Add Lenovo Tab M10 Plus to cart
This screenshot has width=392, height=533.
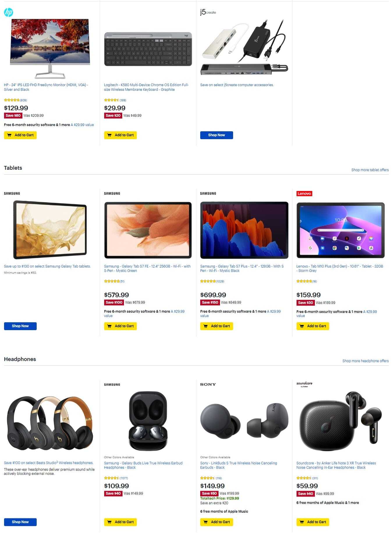pos(313,326)
